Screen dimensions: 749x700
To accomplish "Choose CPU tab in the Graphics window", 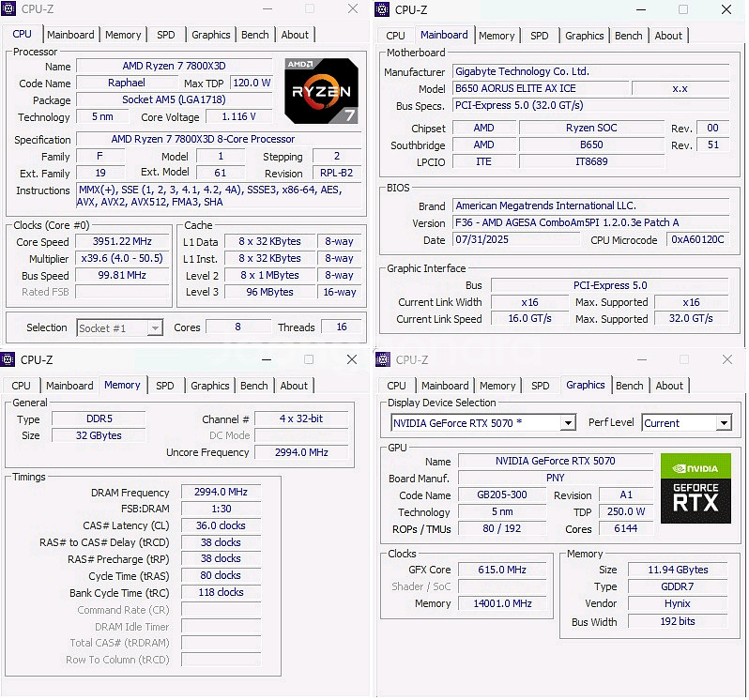I will [396, 386].
